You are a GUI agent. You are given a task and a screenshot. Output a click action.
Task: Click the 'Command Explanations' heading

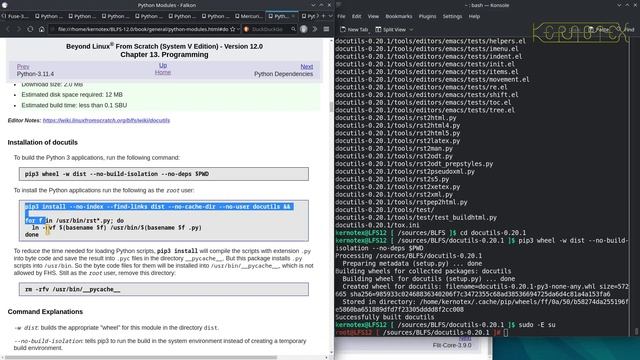click(x=45, y=312)
